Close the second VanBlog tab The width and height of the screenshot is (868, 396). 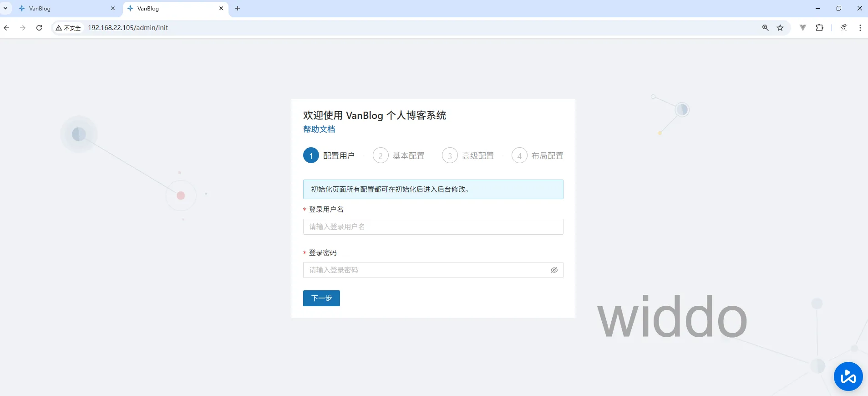coord(221,8)
